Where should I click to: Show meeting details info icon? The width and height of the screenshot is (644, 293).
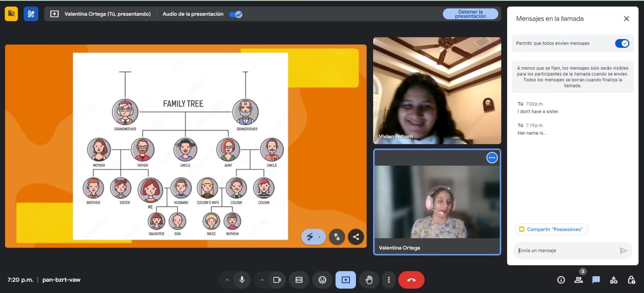tap(561, 280)
